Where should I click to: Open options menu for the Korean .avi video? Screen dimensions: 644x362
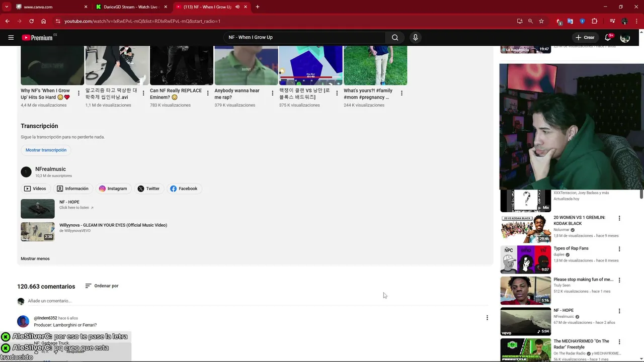(x=143, y=93)
